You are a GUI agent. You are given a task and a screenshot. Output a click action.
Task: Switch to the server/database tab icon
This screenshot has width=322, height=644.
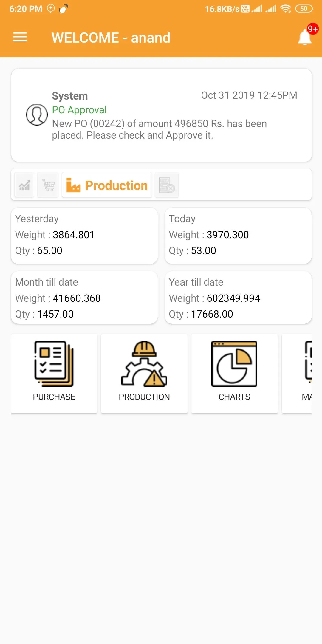[x=167, y=185]
